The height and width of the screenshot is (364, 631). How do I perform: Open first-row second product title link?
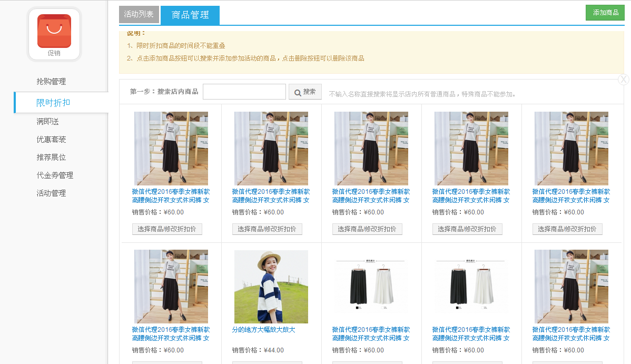click(x=271, y=195)
